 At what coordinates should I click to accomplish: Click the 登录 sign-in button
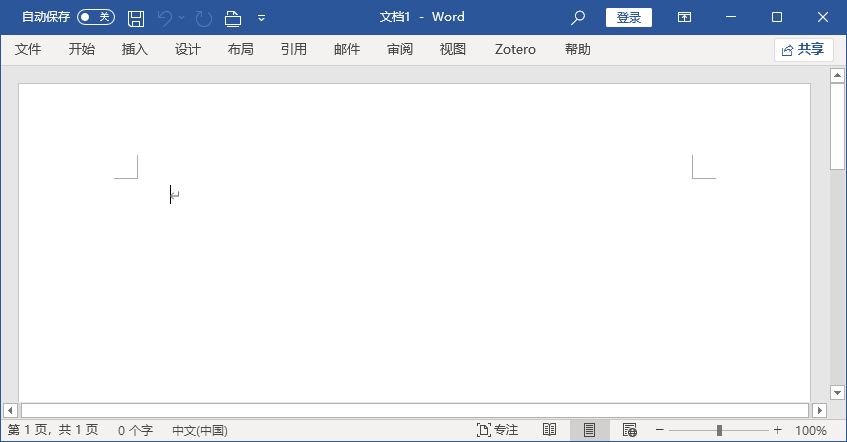[629, 17]
